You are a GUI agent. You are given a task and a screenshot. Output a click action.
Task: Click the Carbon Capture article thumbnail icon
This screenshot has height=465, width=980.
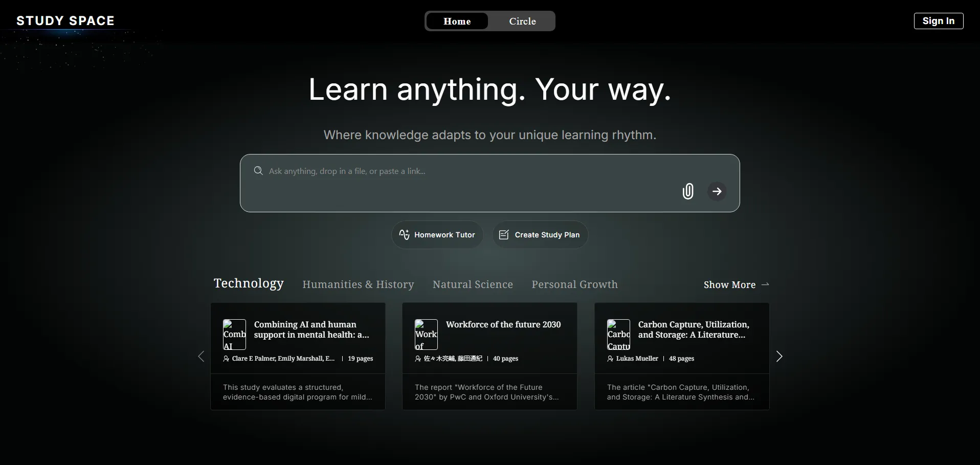click(x=618, y=335)
